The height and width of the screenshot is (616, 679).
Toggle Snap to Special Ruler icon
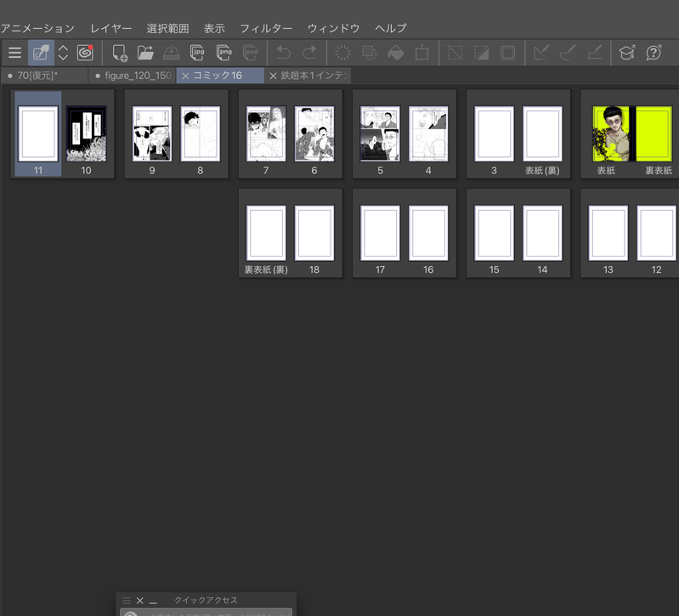[x=568, y=53]
